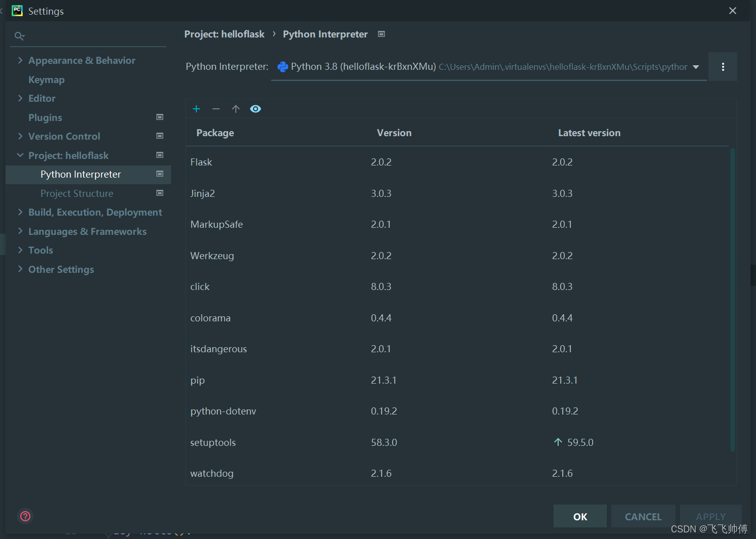Select the python-dotenv package row
This screenshot has height=539, width=756.
point(458,411)
